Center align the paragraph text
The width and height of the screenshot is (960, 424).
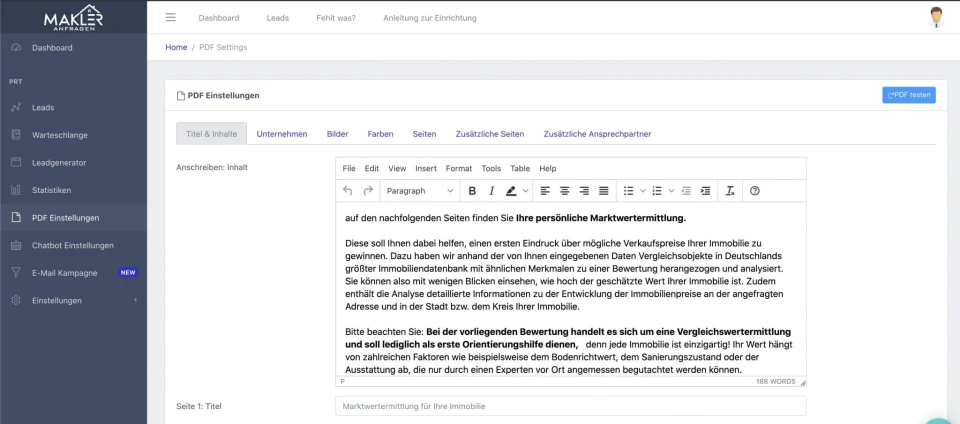[x=564, y=191]
